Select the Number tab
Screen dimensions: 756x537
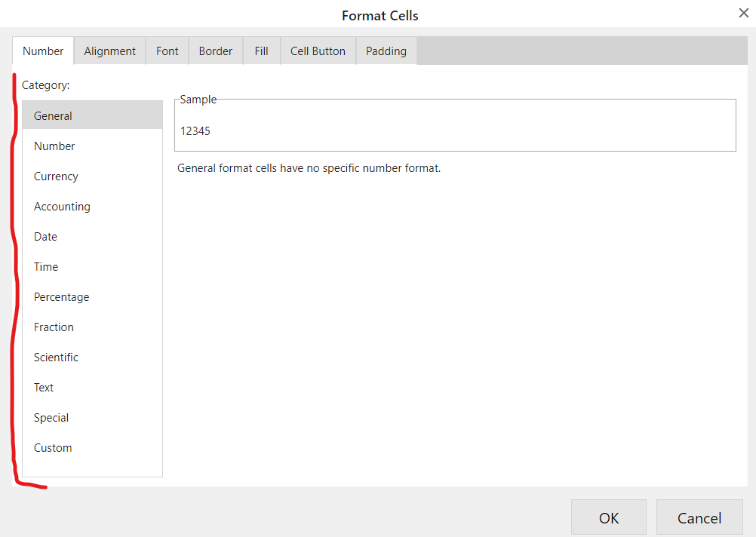[x=42, y=51]
